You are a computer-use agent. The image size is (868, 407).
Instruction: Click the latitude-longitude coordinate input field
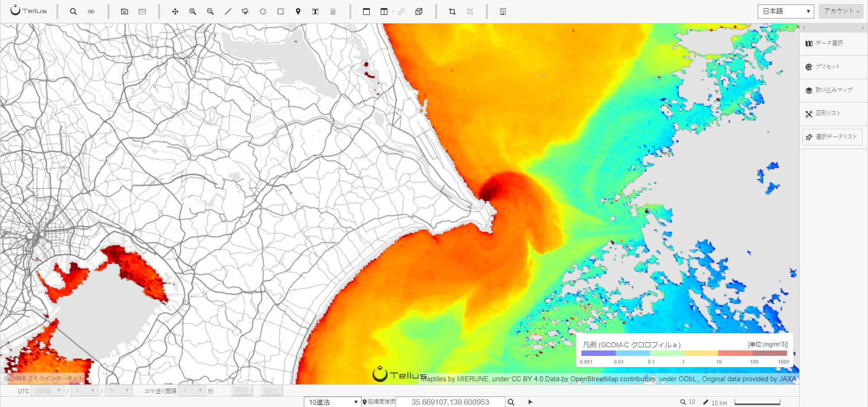point(450,402)
